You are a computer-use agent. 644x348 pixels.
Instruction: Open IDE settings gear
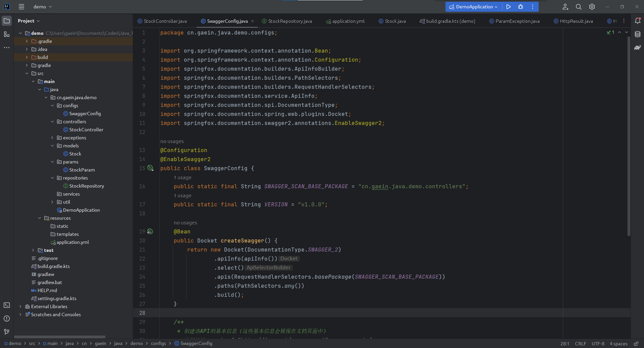592,7
